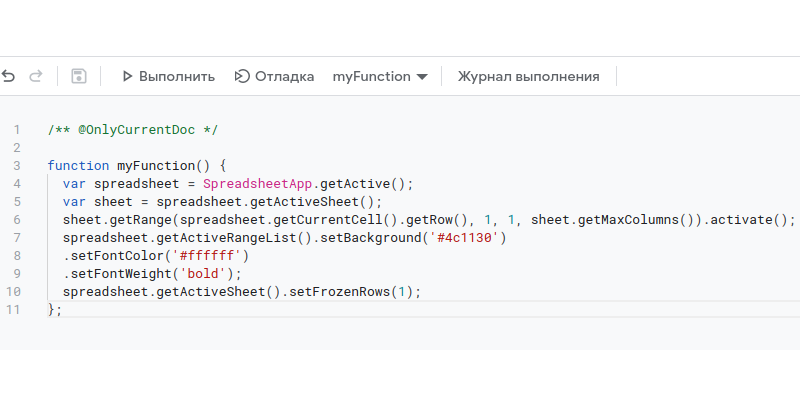
Task: Run the script with the Выполнить button
Action: [168, 76]
